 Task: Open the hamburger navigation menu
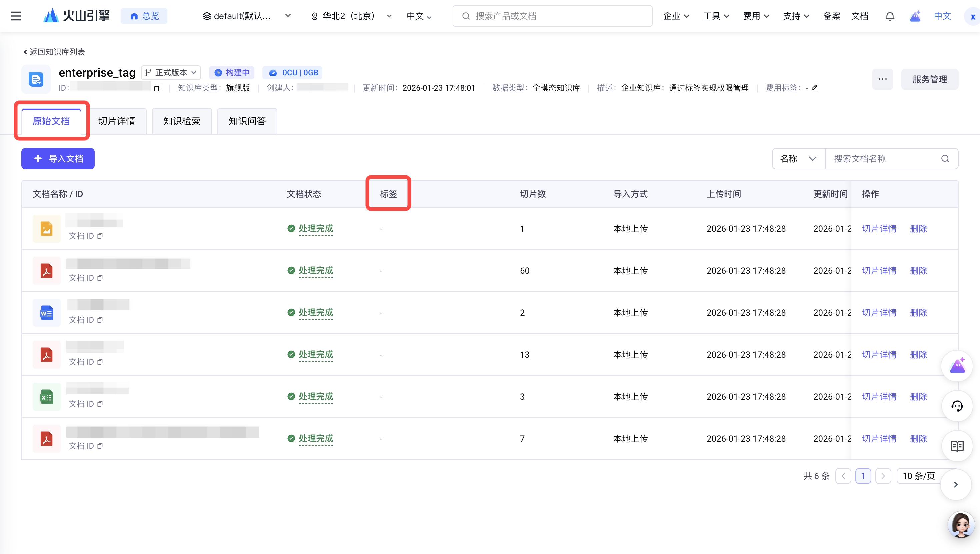click(16, 16)
